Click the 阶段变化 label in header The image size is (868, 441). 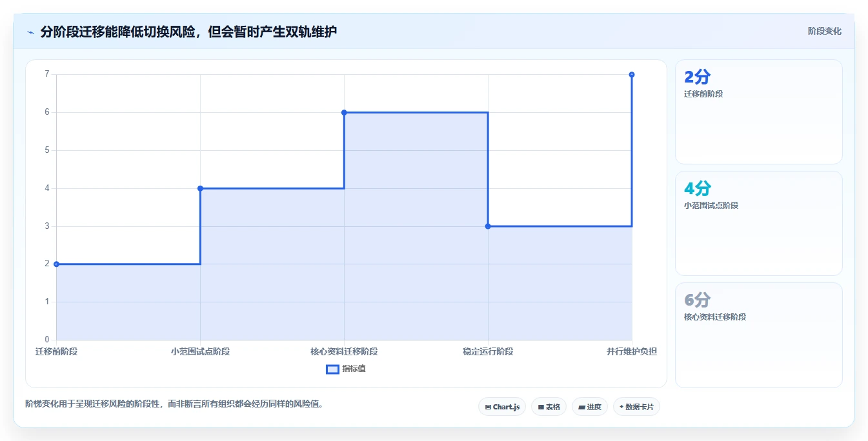(x=824, y=31)
